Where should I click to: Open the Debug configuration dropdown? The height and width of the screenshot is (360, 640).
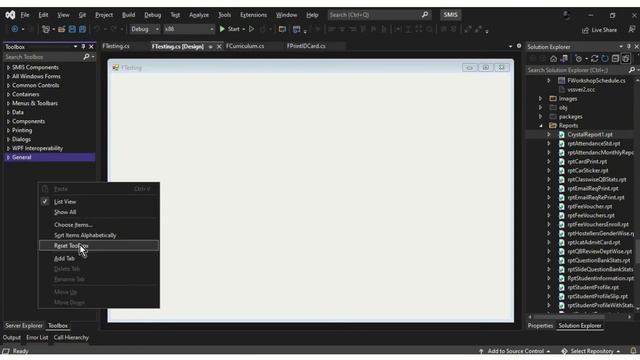coord(145,29)
